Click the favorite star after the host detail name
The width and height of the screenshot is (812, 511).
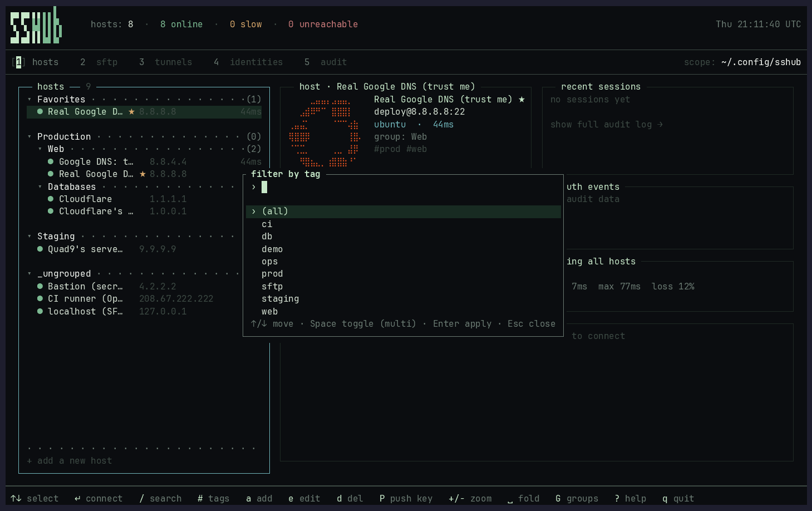coord(521,99)
